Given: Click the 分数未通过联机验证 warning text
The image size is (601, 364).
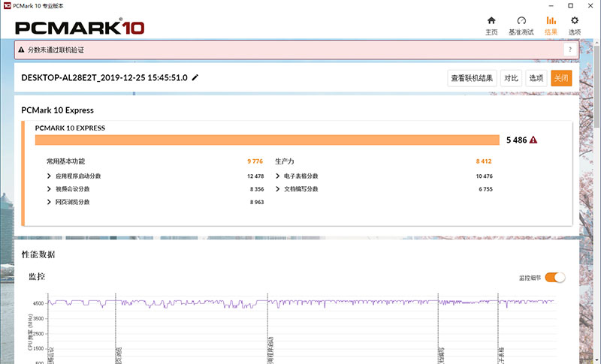Looking at the screenshot, I should coord(56,50).
